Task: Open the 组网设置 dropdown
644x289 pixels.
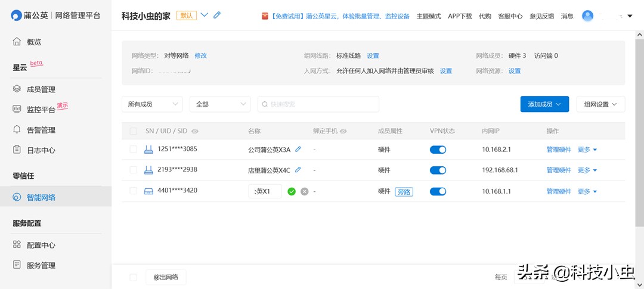Action: (601, 104)
